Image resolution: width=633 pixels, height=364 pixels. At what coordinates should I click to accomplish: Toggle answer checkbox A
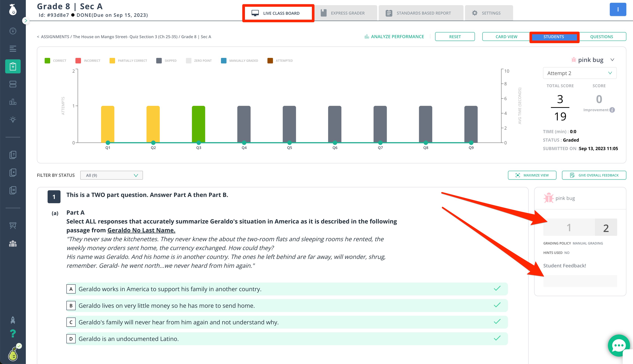point(71,289)
